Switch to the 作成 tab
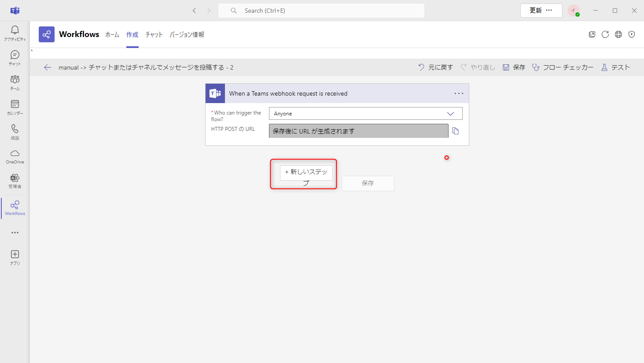This screenshot has height=363, width=644. pos(132,34)
